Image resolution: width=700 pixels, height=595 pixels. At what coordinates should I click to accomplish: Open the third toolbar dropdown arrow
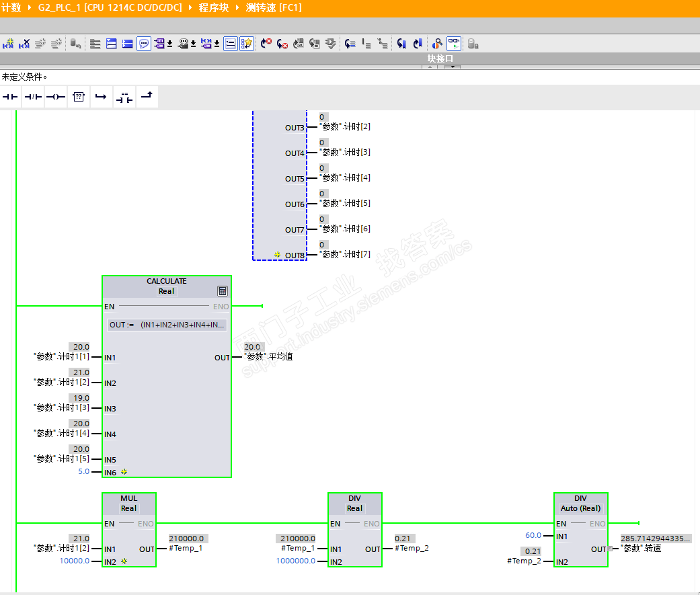click(217, 44)
